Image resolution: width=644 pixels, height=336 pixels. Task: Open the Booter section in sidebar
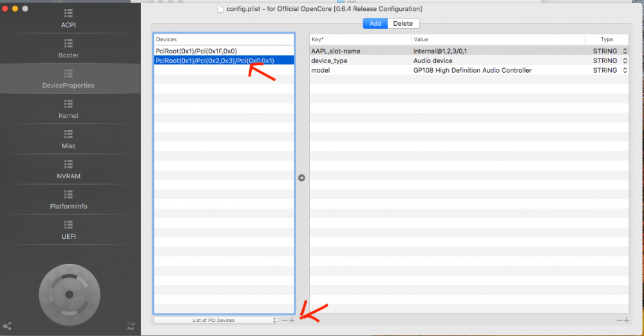(69, 49)
